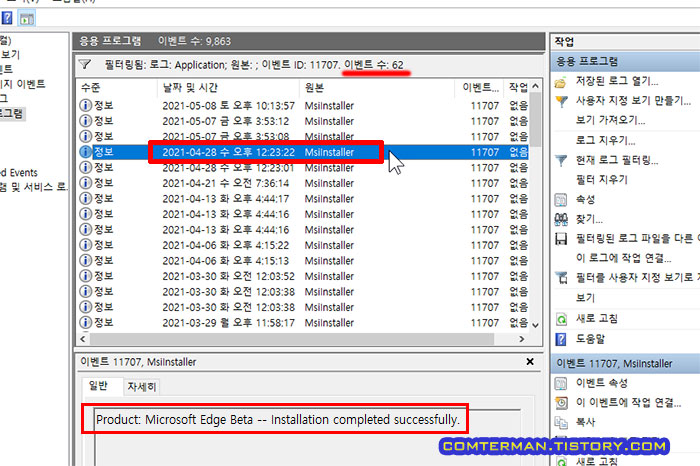Expand the 보기 submenu in actions pane
700x466 pixels.
point(585,298)
